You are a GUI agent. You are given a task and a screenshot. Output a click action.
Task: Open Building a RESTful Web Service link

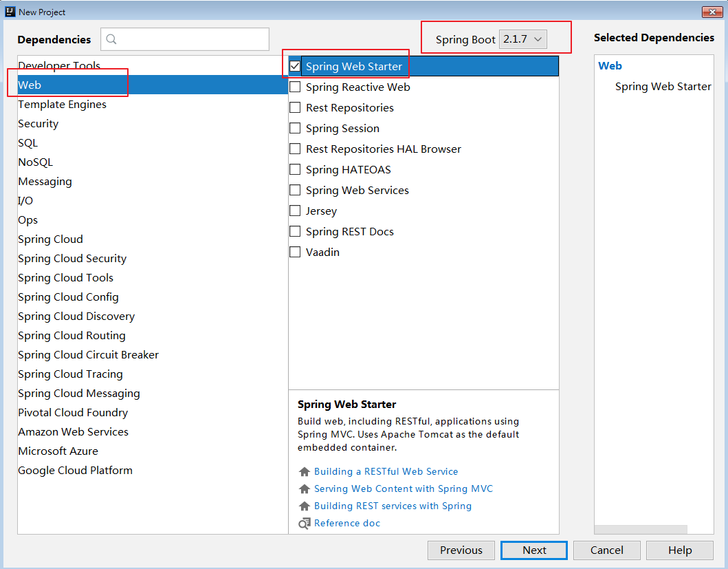tap(386, 472)
